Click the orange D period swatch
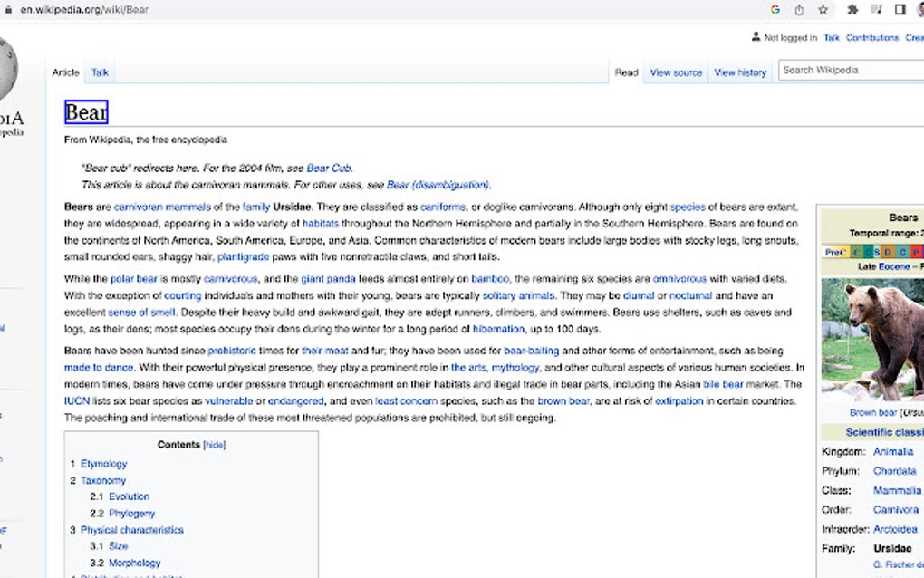Screen dimensions: 924x578 [x=887, y=252]
